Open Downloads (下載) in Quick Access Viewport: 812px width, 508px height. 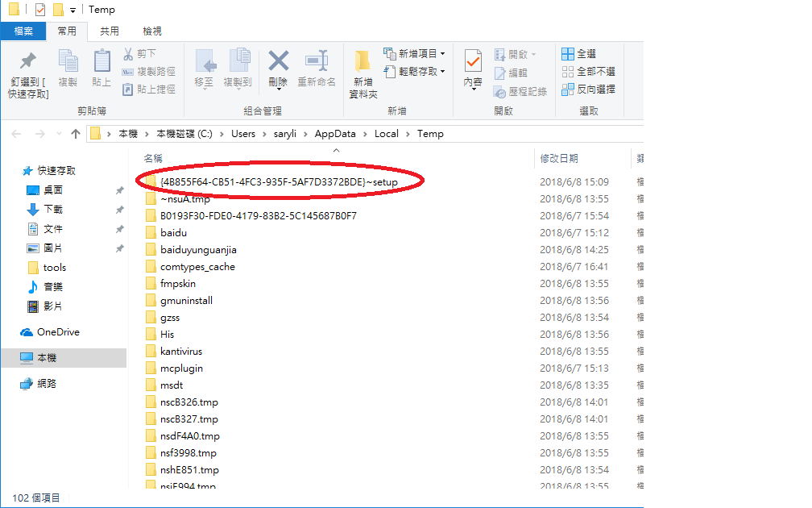(x=45, y=210)
